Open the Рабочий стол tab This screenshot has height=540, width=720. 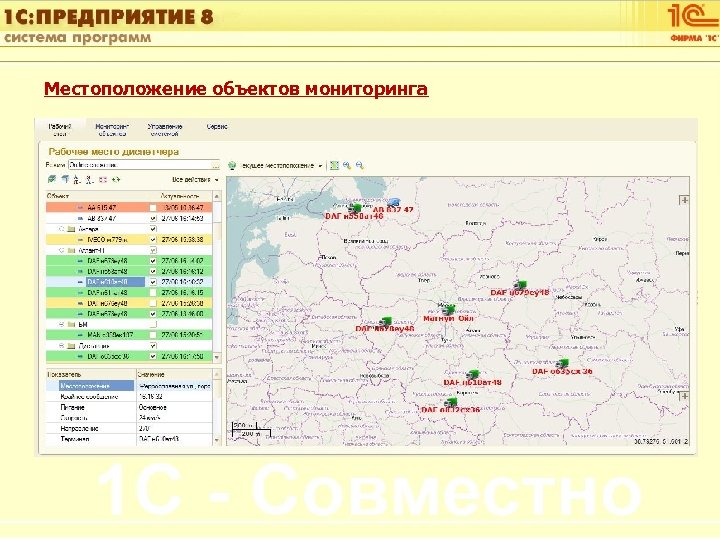pos(60,130)
